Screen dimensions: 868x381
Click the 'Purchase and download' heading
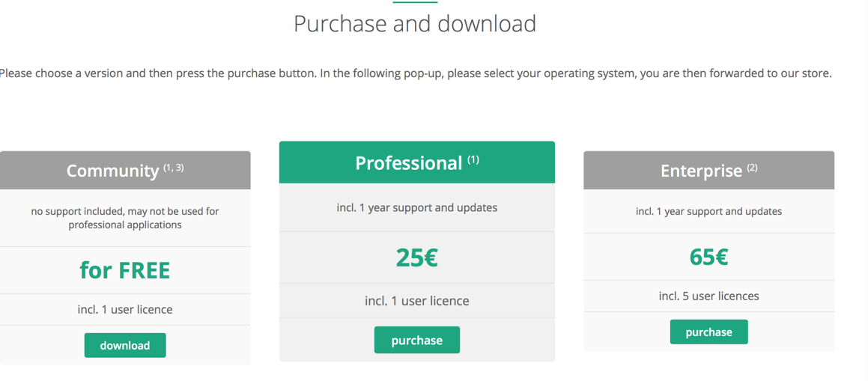[x=415, y=23]
